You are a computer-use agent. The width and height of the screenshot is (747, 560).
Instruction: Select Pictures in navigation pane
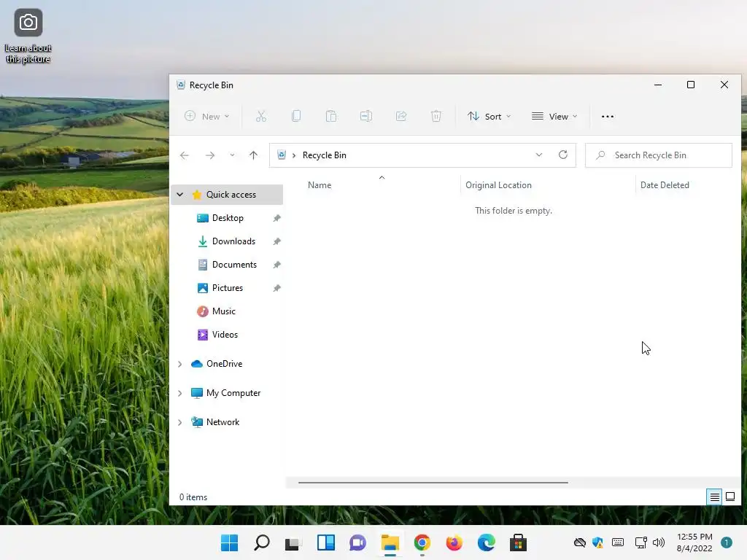coord(228,288)
